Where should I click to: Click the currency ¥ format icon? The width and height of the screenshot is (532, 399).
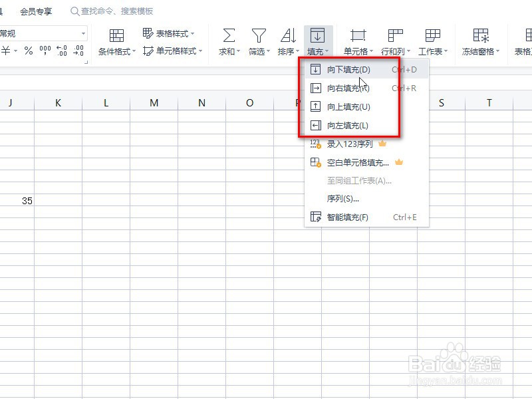point(6,51)
